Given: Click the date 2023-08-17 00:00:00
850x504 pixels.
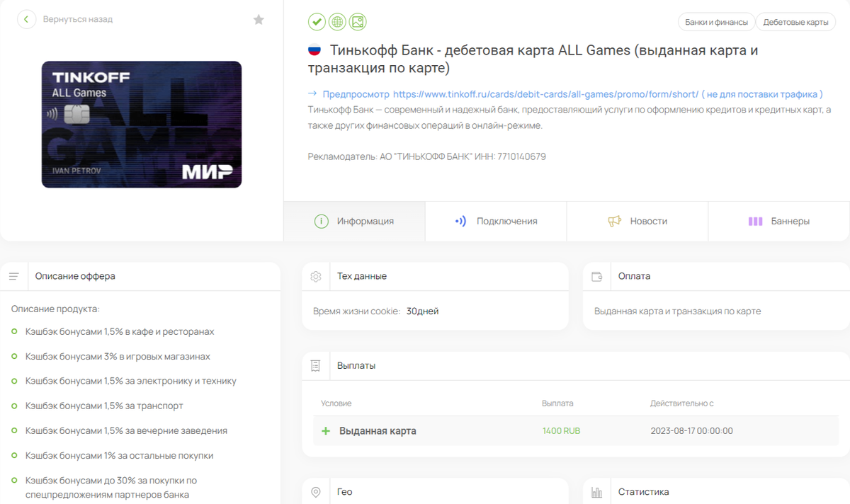Looking at the screenshot, I should (x=691, y=431).
